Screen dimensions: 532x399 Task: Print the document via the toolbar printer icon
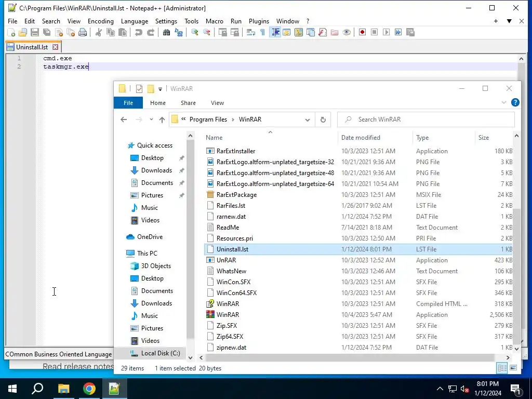[83, 32]
